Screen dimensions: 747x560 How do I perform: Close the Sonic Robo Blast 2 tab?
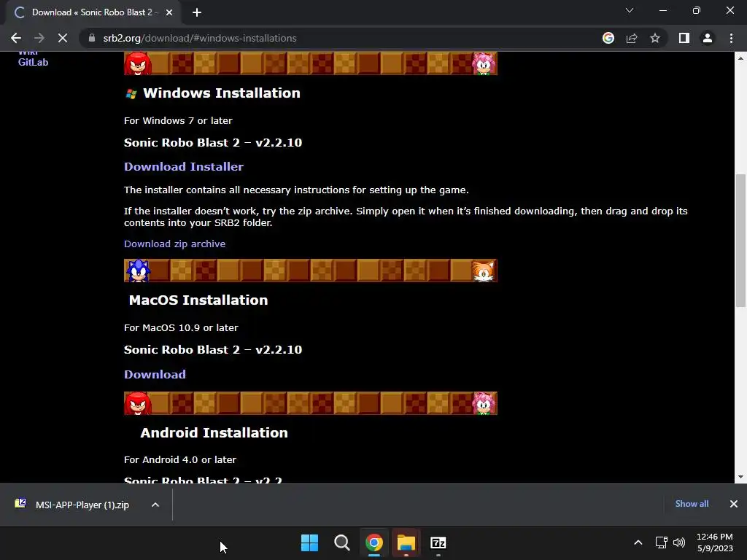[x=169, y=12]
